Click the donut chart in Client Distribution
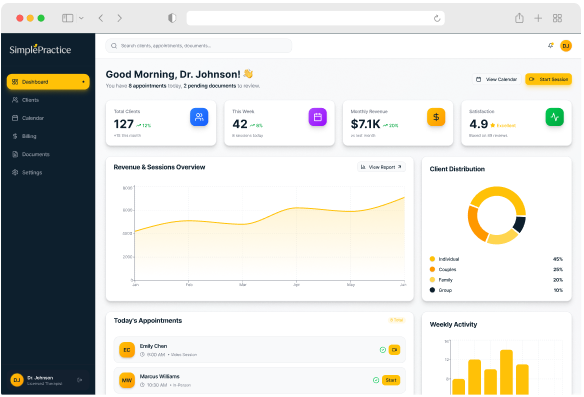Image resolution: width=584 pixels, height=397 pixels. coord(497,215)
